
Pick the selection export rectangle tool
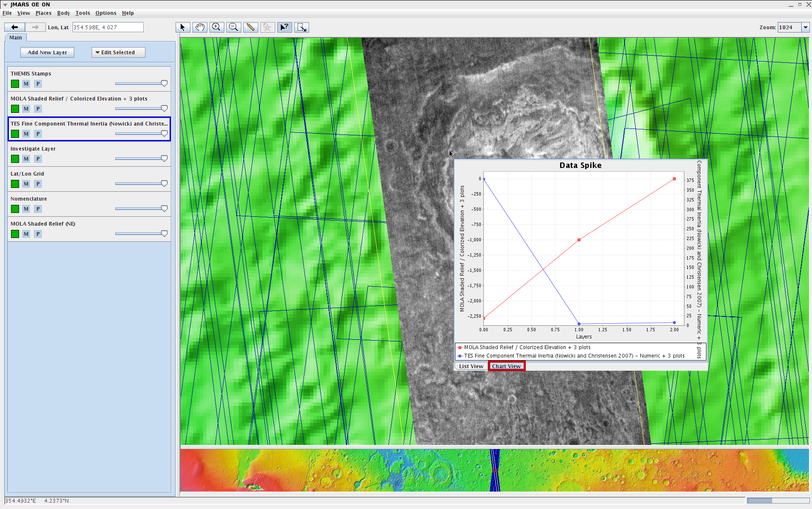pos(301,28)
